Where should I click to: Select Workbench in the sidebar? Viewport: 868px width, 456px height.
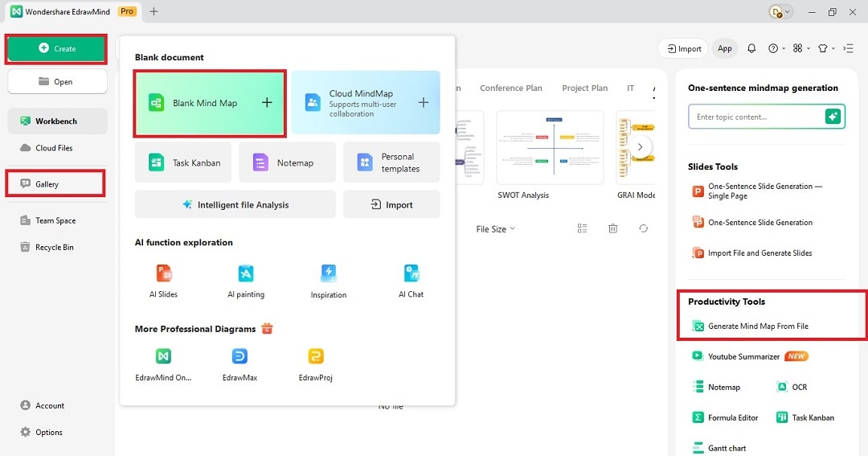point(57,121)
